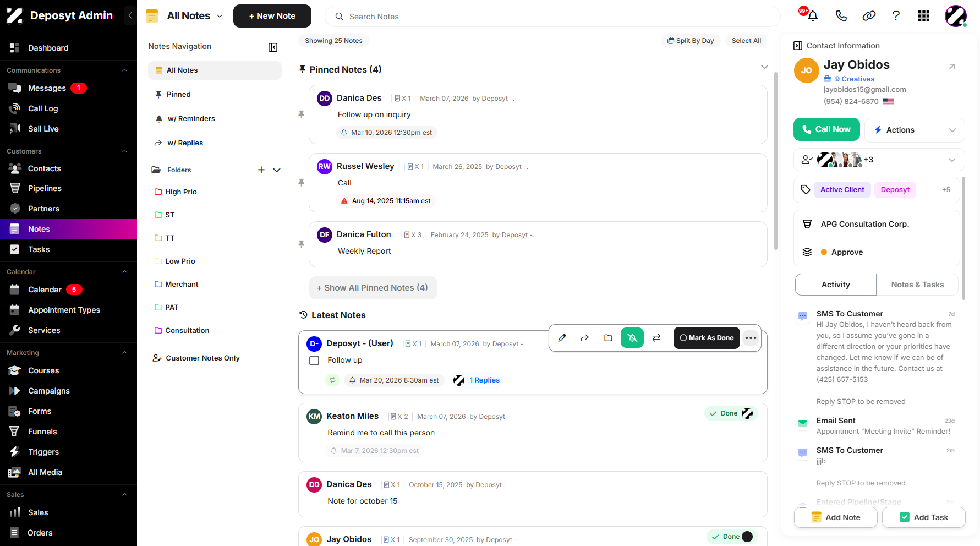This screenshot has width=980, height=546.
Task: Collapse the Marketing sidebar section
Action: (124, 353)
